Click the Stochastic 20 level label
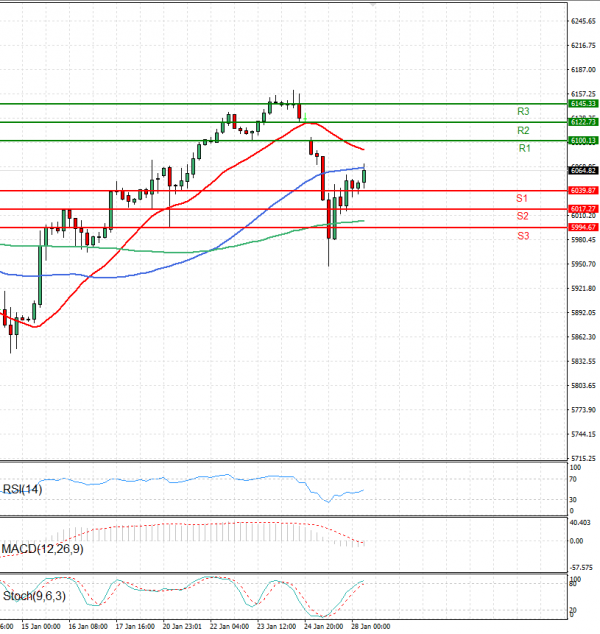Screen dimensions: 600x634 pyautogui.click(x=573, y=610)
